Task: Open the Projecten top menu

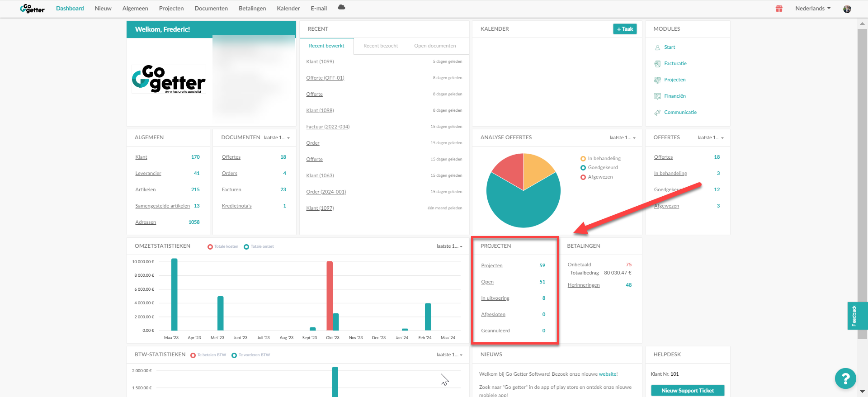Action: (x=171, y=9)
